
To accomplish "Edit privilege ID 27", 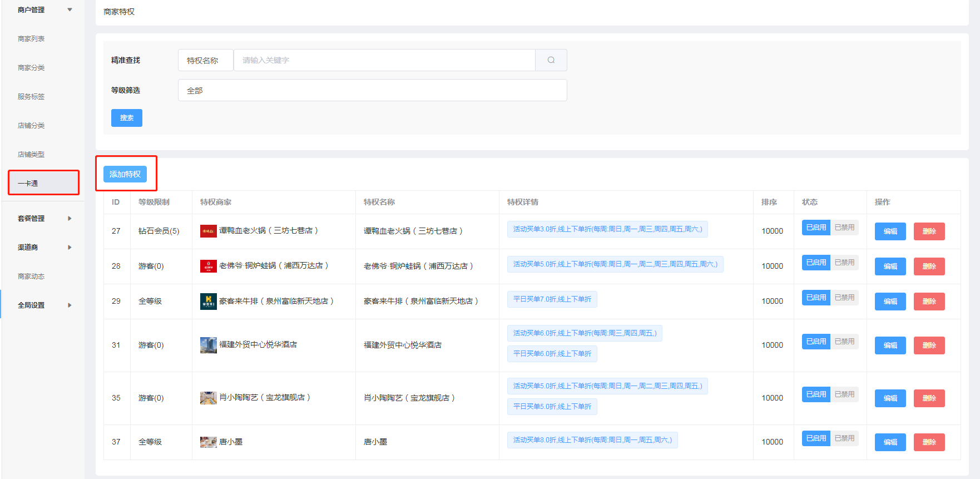I will click(890, 231).
